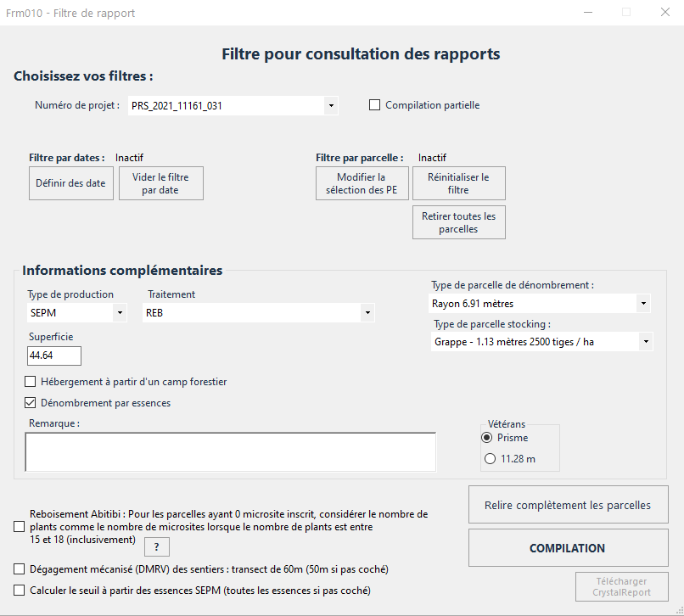
Task: Start the COMPILATION button
Action: tap(568, 548)
